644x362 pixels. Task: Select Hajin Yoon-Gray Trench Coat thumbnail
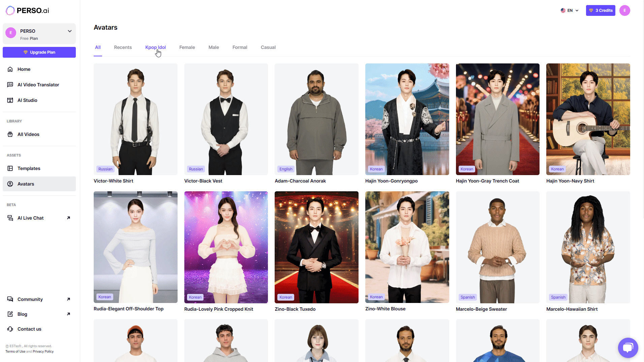coord(498,119)
